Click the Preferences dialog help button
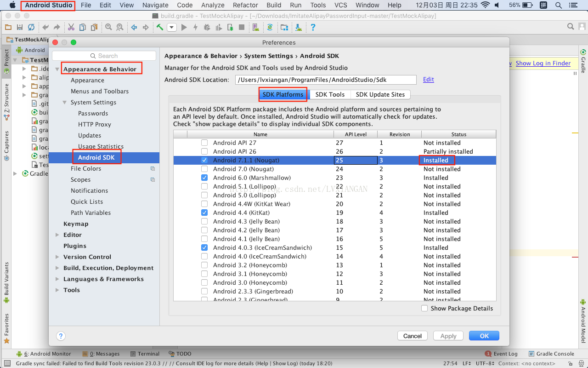 coord(61,336)
